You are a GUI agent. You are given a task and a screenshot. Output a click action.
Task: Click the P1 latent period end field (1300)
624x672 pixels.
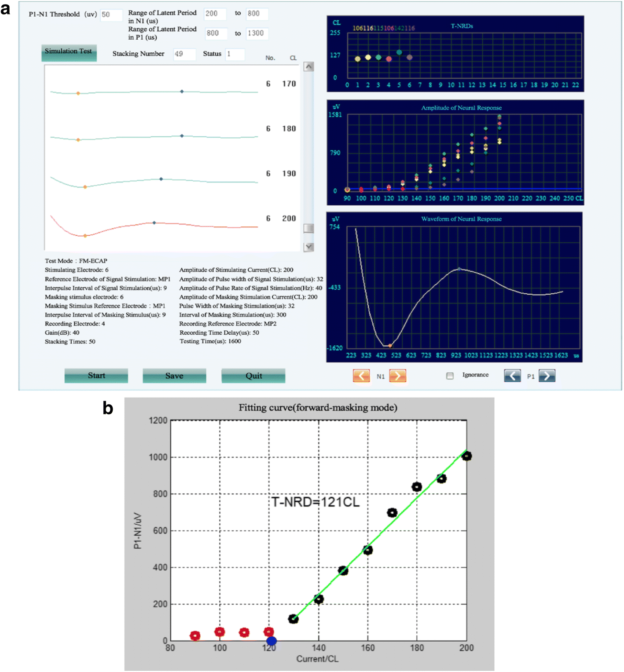pyautogui.click(x=257, y=33)
